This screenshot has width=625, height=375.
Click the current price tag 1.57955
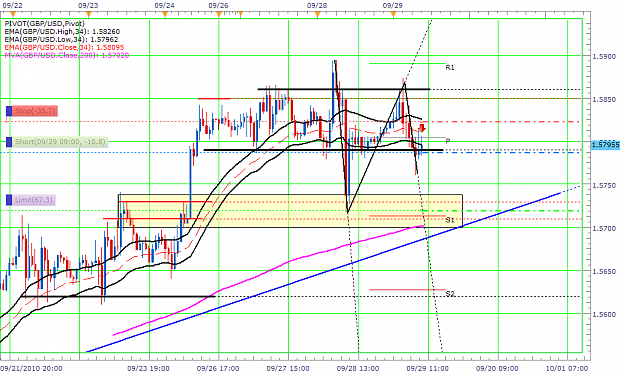pos(605,144)
